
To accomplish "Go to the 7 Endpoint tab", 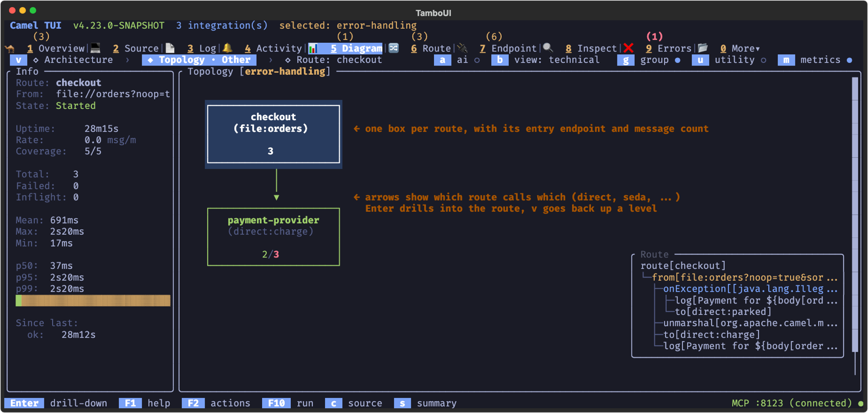I will tap(508, 48).
